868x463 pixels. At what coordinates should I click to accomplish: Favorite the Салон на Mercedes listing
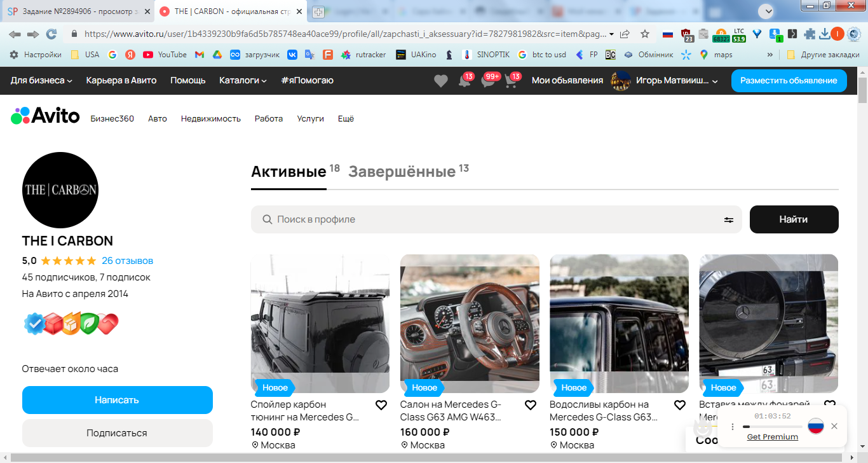click(531, 405)
